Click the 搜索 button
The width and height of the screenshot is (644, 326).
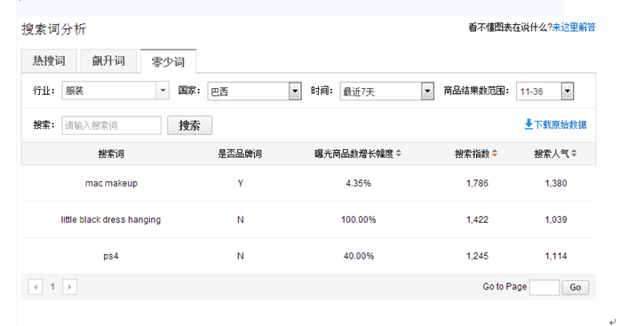[x=190, y=125]
